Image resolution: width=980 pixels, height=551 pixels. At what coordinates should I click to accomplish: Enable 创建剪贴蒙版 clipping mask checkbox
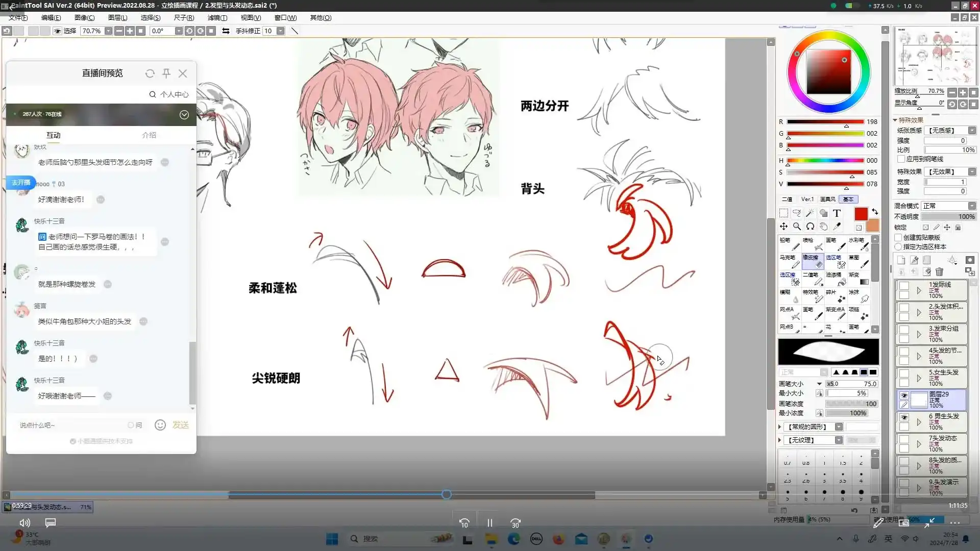point(898,237)
